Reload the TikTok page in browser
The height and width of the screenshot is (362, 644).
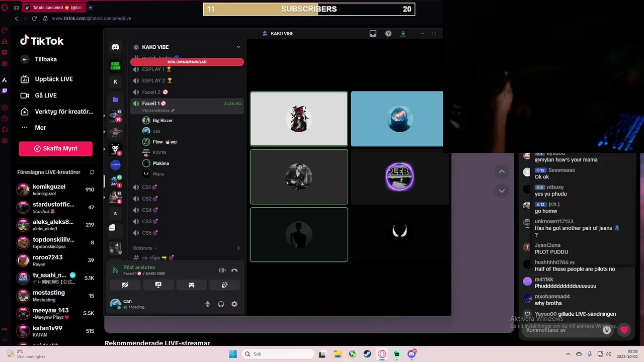(34, 19)
